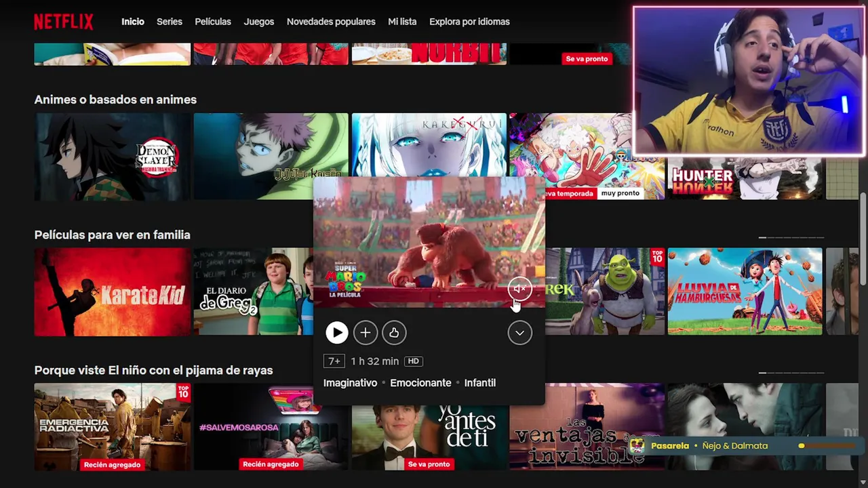This screenshot has height=488, width=868.
Task: Click the muy pronto badge on One Piece
Action: click(x=620, y=193)
